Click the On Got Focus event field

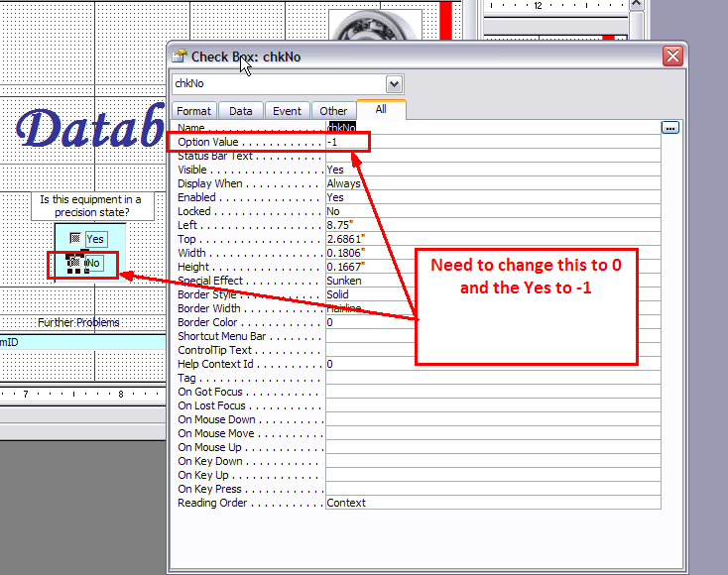[493, 392]
